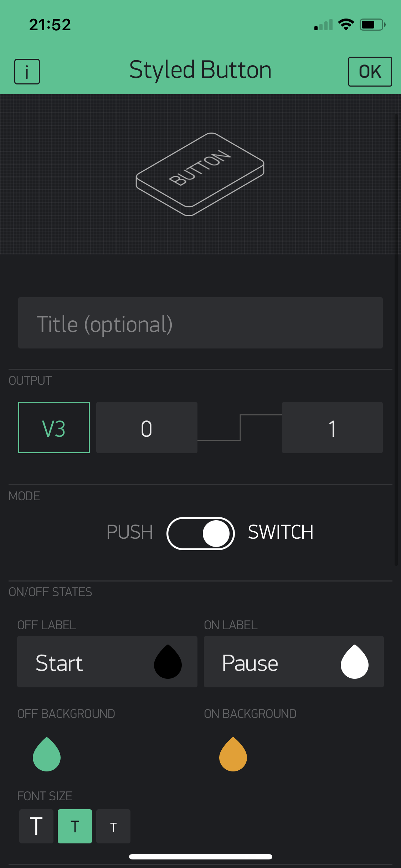Tap the isometric BUTTON widget illustration
Image resolution: width=401 pixels, height=868 pixels.
point(200,174)
